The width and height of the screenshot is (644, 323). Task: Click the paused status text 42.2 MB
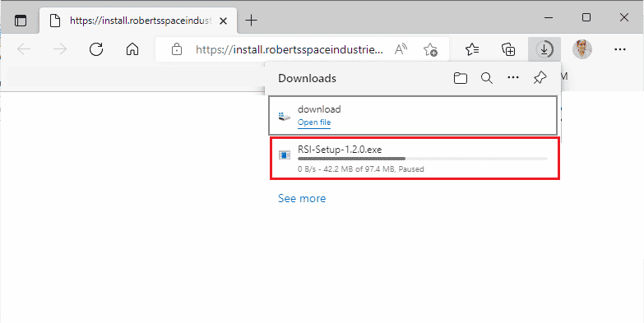[x=360, y=168]
